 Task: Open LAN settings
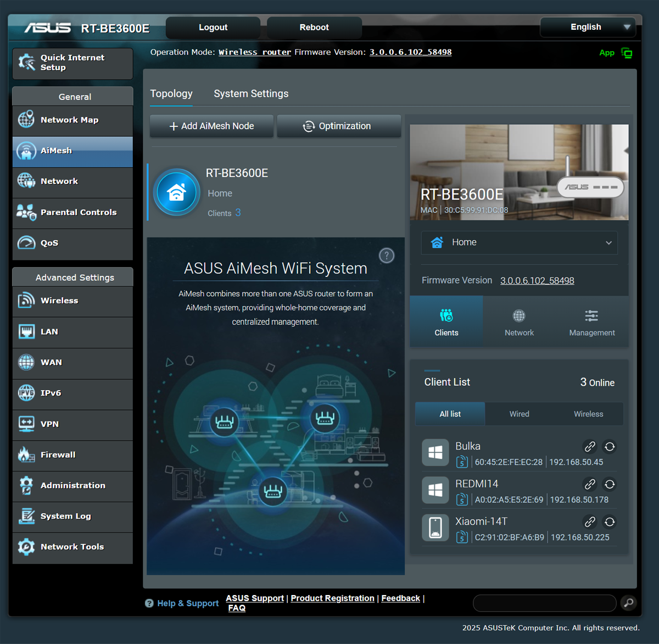click(x=72, y=332)
